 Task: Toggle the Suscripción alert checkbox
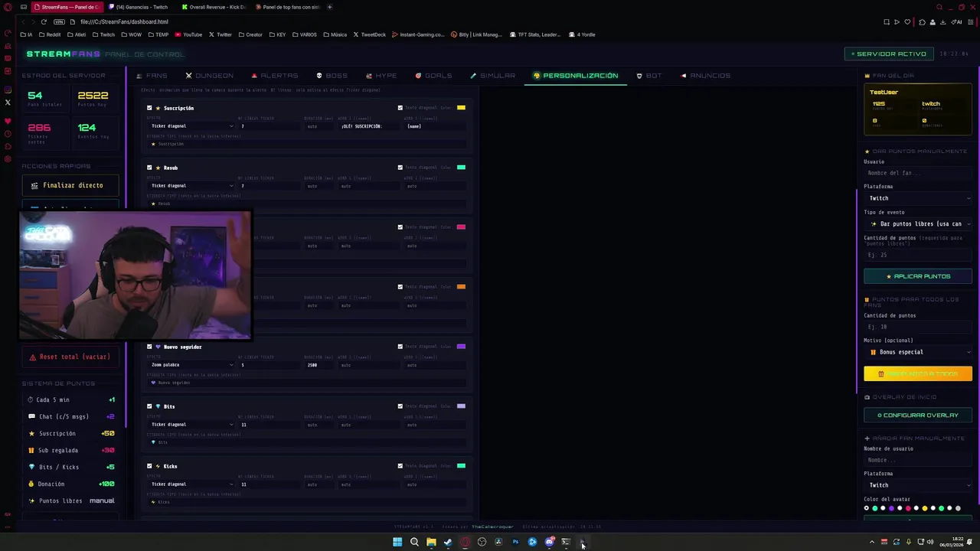click(x=149, y=108)
